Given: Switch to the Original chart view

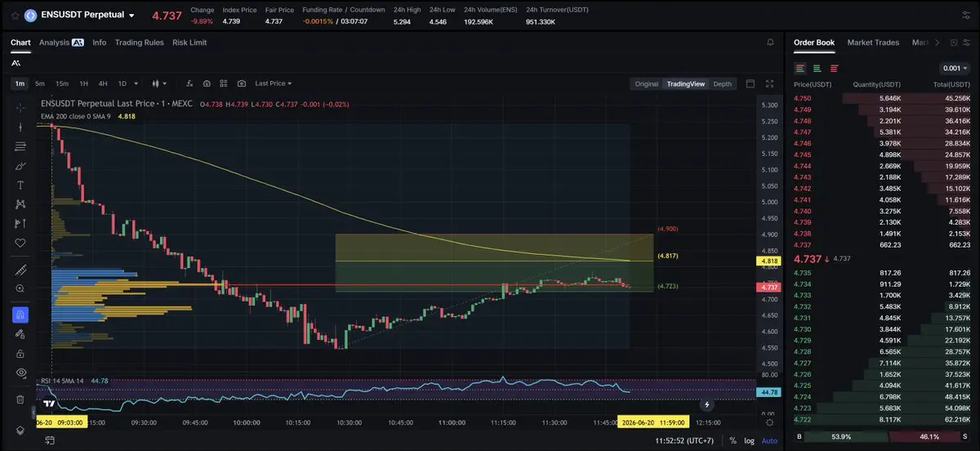Looking at the screenshot, I should [x=646, y=84].
